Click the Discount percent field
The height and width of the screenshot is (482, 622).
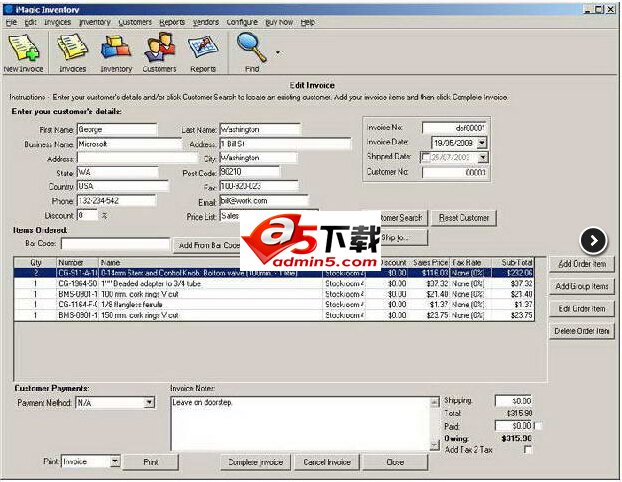click(x=87, y=215)
